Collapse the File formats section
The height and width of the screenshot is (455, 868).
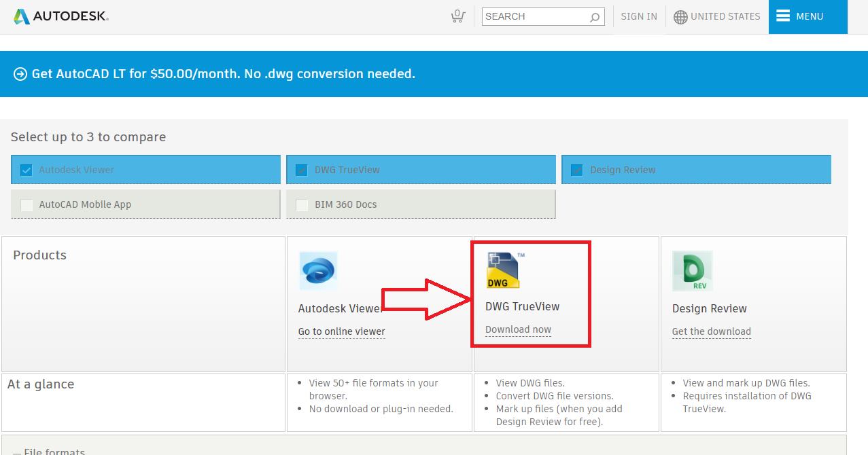pos(16,452)
